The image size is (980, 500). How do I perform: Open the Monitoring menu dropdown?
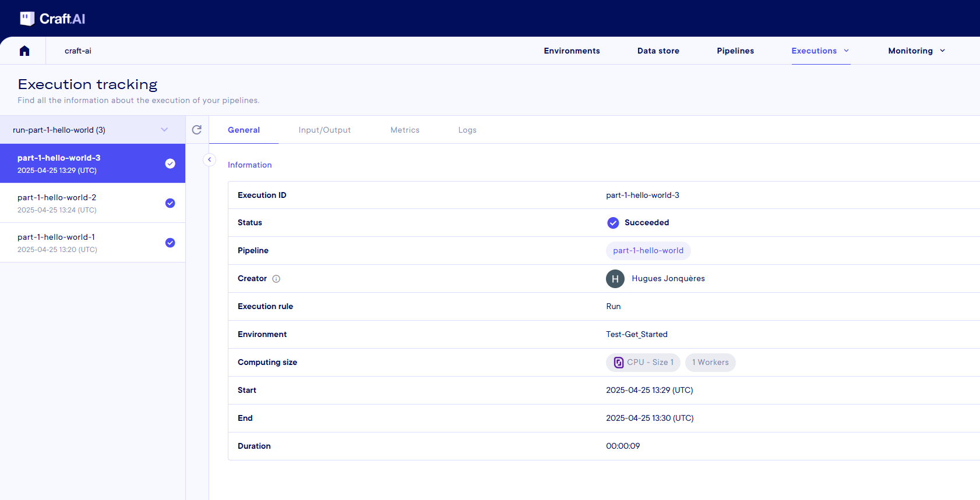pos(916,51)
